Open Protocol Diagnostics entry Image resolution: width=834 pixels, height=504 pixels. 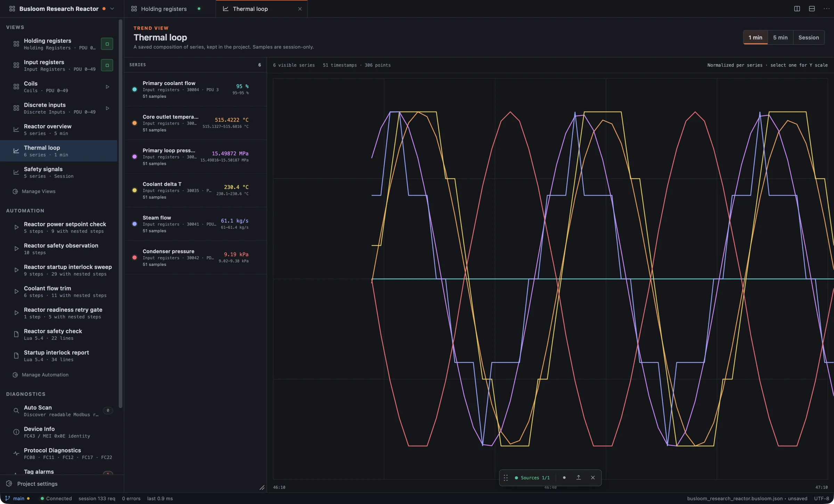coord(59,454)
